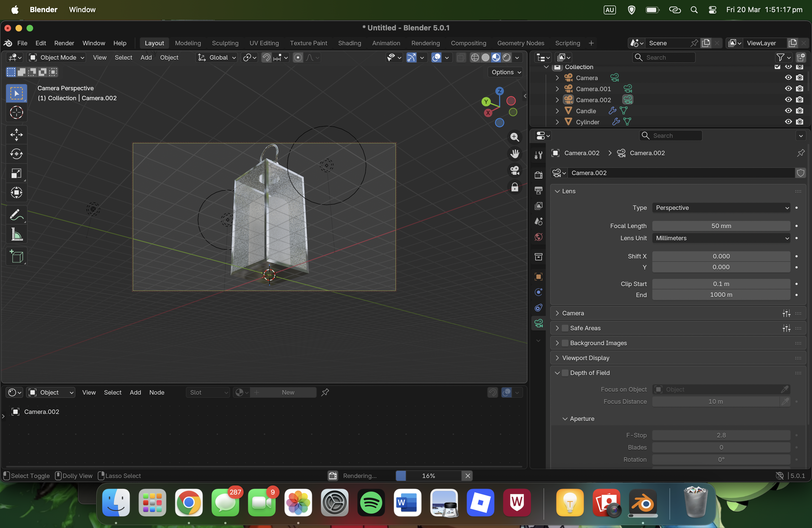Enable the Safe Areas checkbox

(x=565, y=328)
